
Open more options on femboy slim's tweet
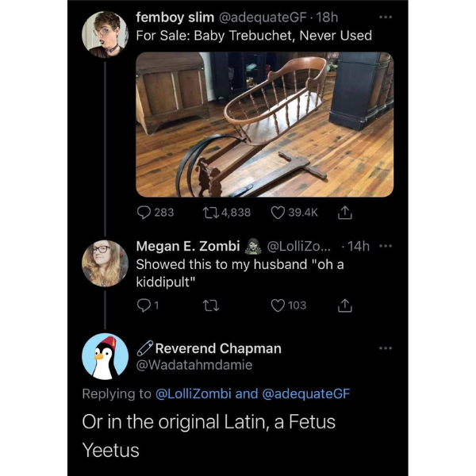385,17
